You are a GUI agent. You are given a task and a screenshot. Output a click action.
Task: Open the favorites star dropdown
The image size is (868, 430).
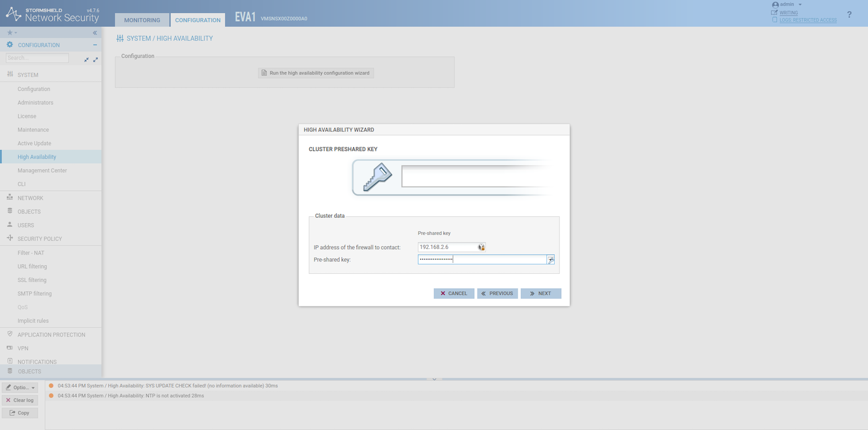(x=12, y=33)
